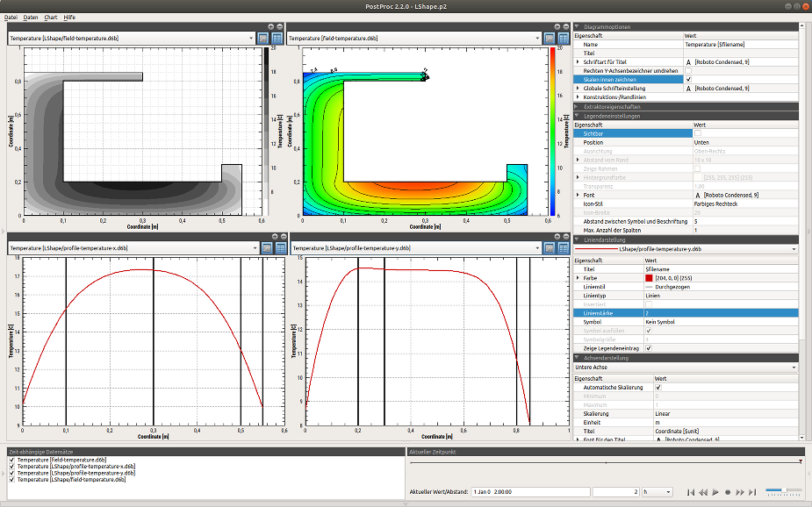
Task: Jump to the last time point
Action: click(752, 492)
